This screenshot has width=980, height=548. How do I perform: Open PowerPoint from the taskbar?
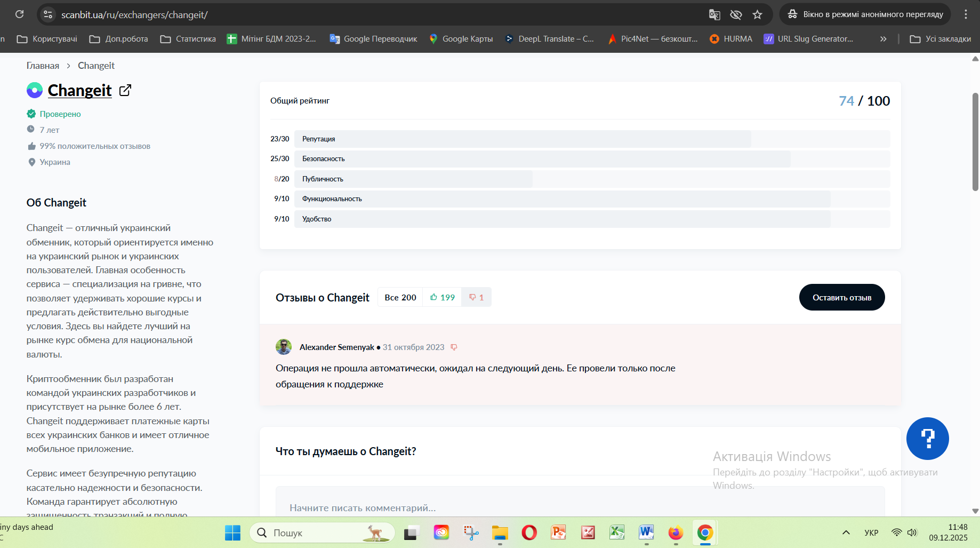coord(558,533)
